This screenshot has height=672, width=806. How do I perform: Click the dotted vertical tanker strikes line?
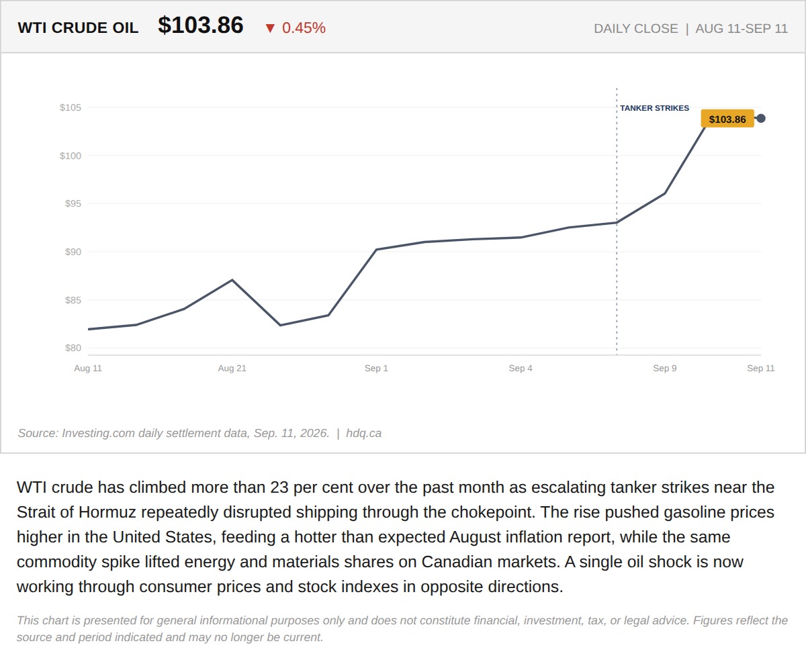pyautogui.click(x=617, y=221)
